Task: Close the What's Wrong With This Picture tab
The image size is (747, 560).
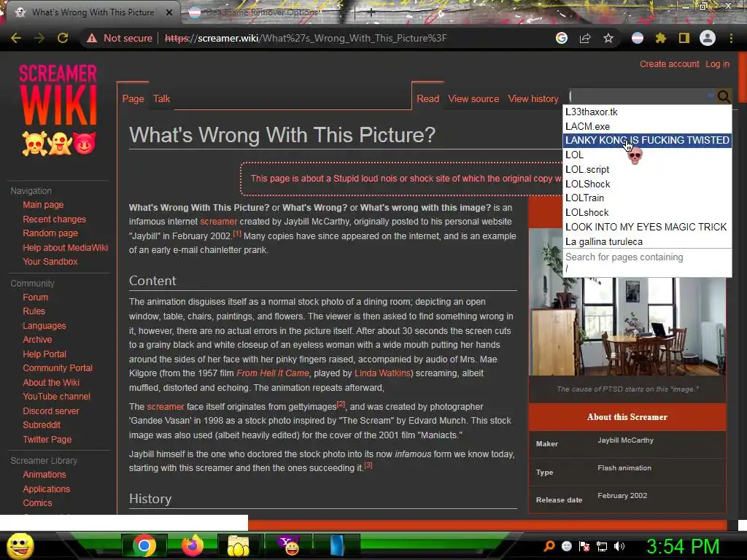Action: point(169,12)
